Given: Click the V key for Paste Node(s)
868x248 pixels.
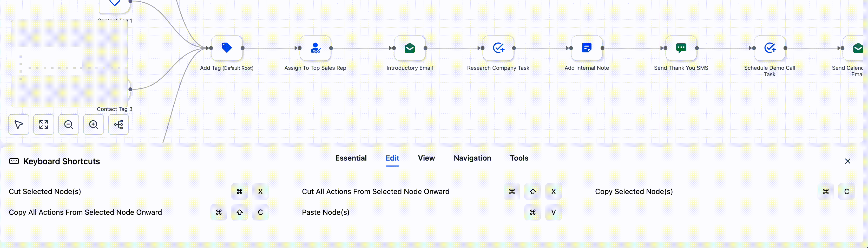Looking at the screenshot, I should pos(553,212).
